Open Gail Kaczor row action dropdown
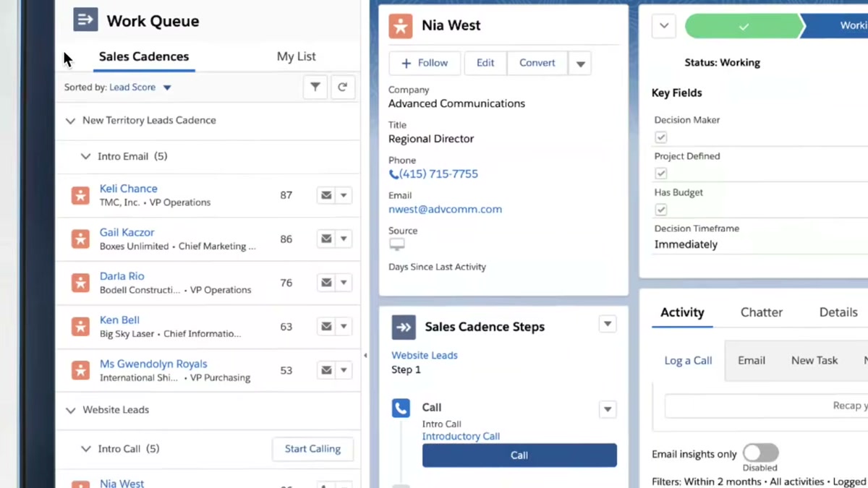Image resolution: width=868 pixels, height=488 pixels. 344,239
